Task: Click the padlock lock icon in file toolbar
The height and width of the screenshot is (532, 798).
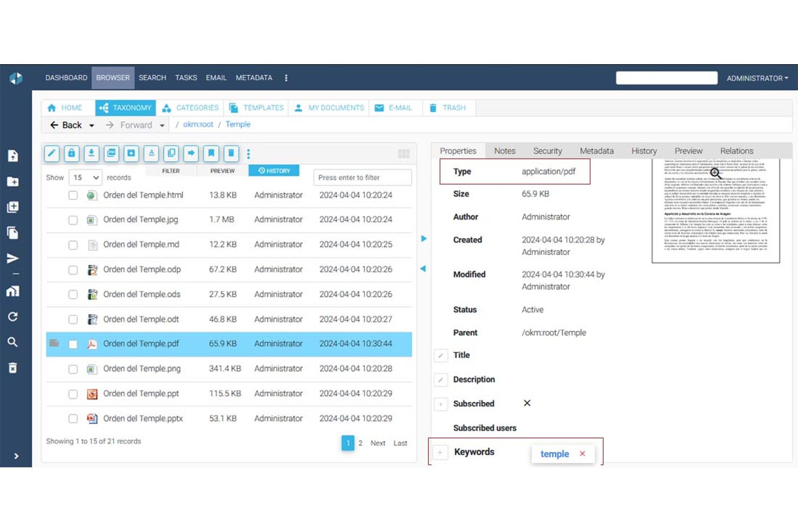Action: (x=72, y=154)
